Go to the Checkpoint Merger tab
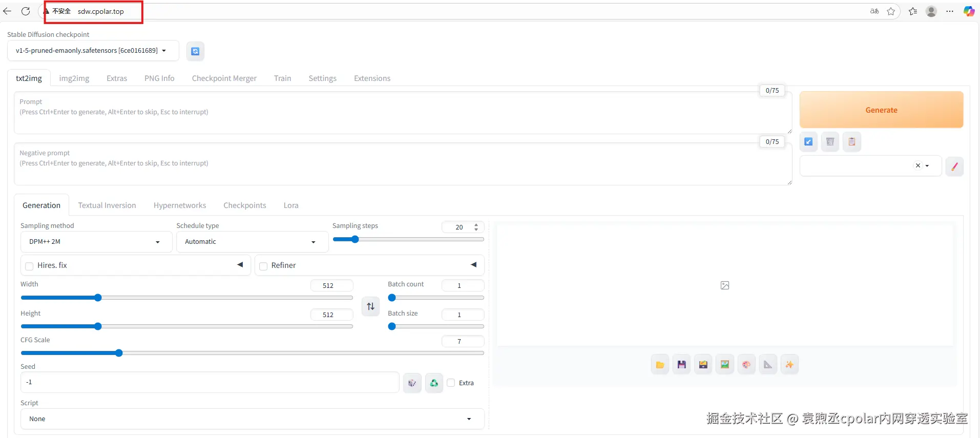 coord(224,78)
